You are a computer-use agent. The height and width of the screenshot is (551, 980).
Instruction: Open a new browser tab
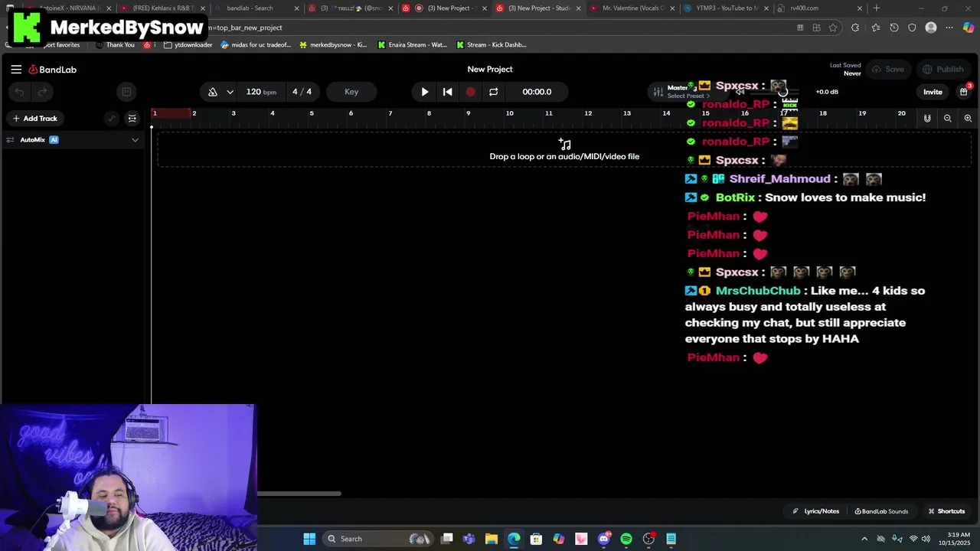click(877, 8)
